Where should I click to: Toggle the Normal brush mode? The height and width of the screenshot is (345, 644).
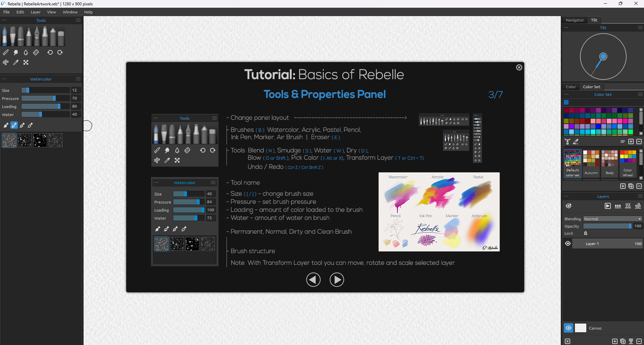pos(14,125)
